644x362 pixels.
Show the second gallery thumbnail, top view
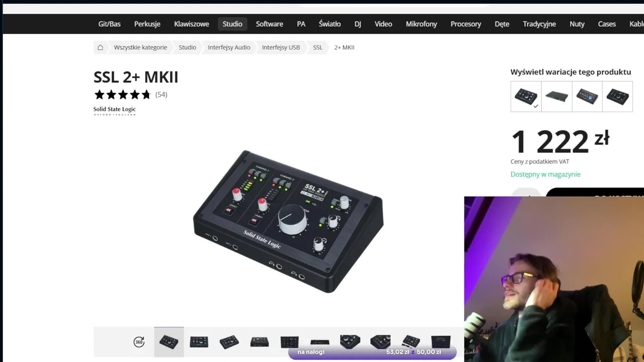pos(199,342)
